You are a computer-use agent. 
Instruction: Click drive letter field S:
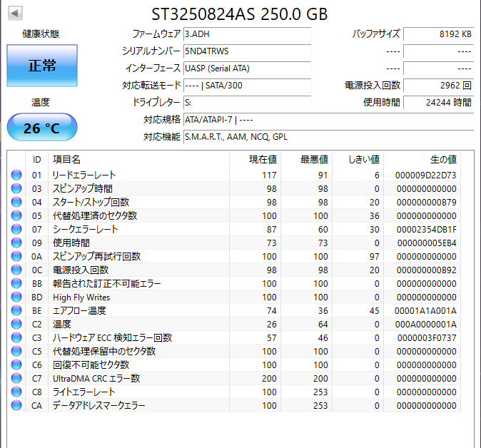(x=247, y=103)
